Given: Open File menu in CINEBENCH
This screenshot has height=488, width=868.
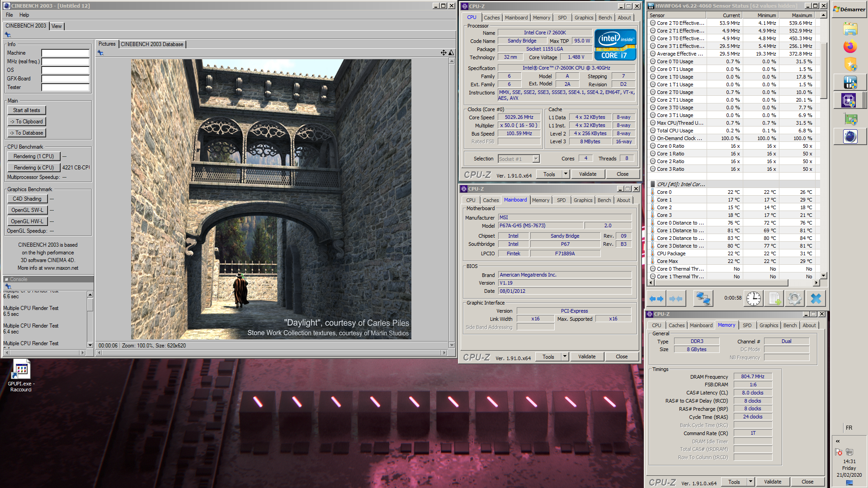Looking at the screenshot, I should tap(9, 15).
